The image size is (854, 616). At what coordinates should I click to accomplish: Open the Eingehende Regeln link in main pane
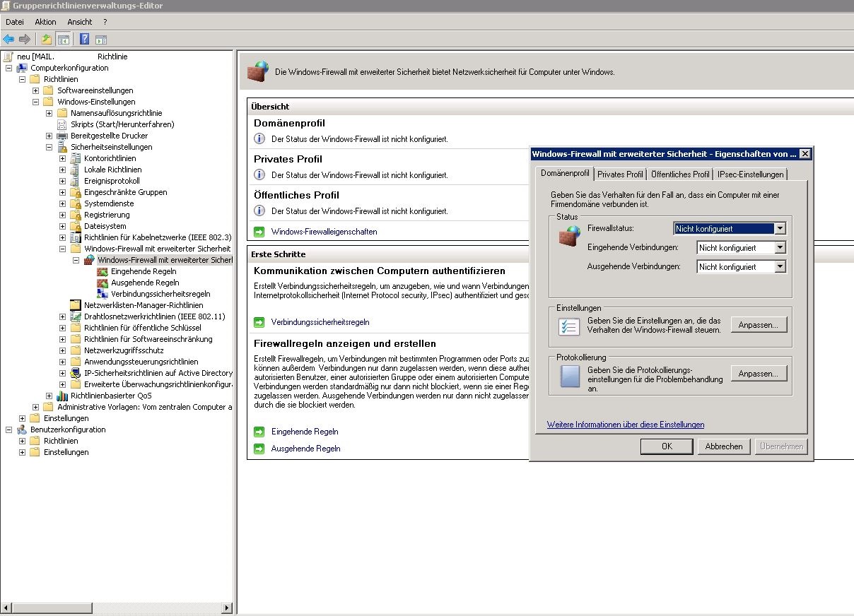[x=305, y=432]
